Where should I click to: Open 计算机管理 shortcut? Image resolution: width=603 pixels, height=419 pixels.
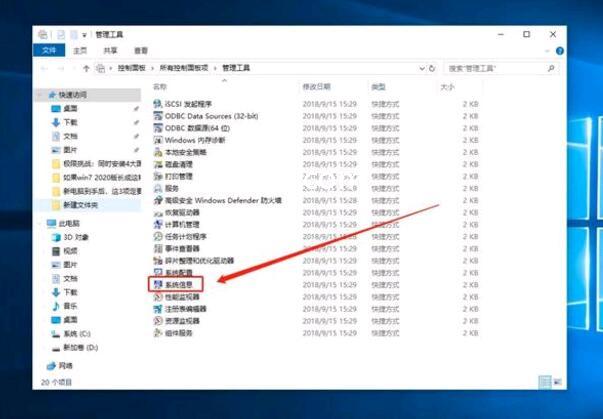click(184, 224)
